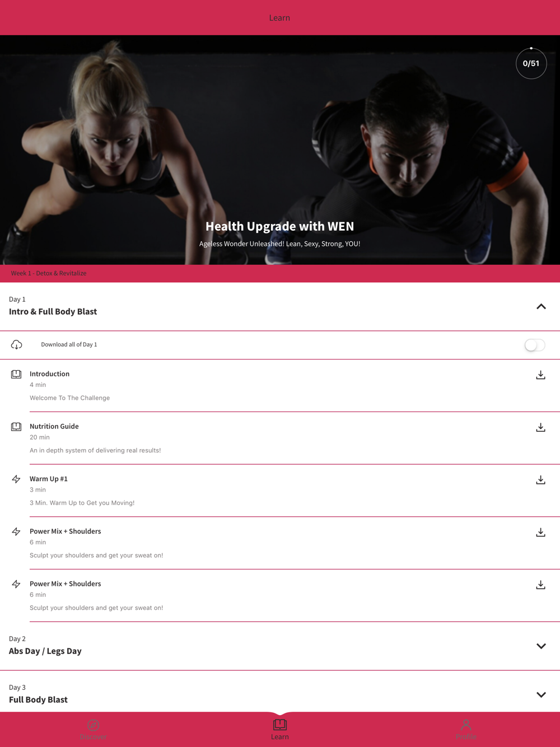Open the Warm Up #1 workout entry

click(280, 491)
